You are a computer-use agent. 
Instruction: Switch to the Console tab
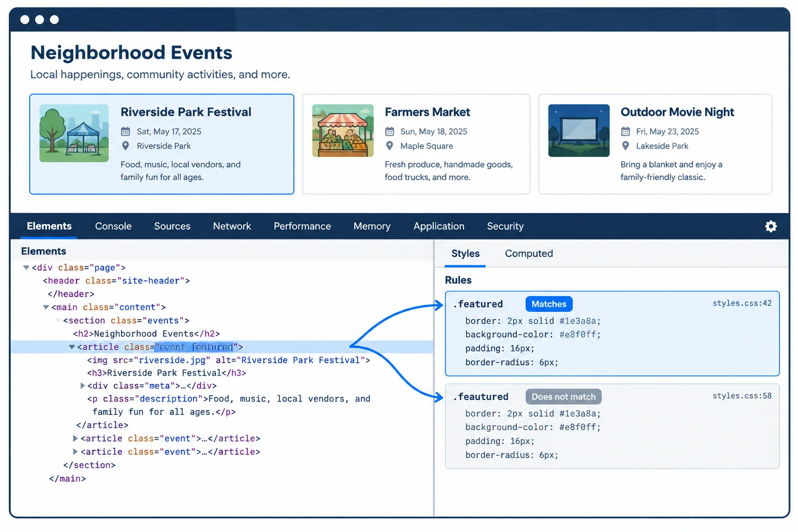(113, 226)
